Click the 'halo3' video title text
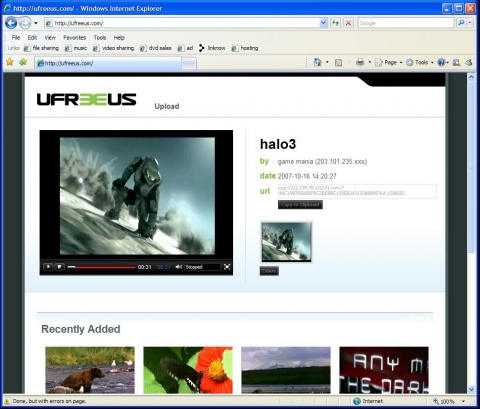 (x=278, y=144)
